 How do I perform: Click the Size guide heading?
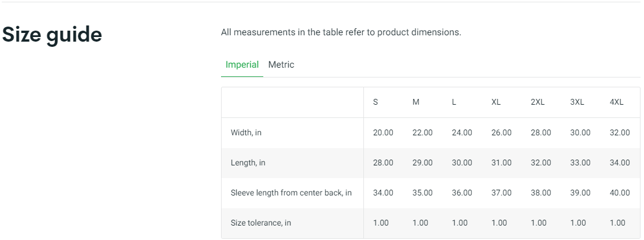52,35
